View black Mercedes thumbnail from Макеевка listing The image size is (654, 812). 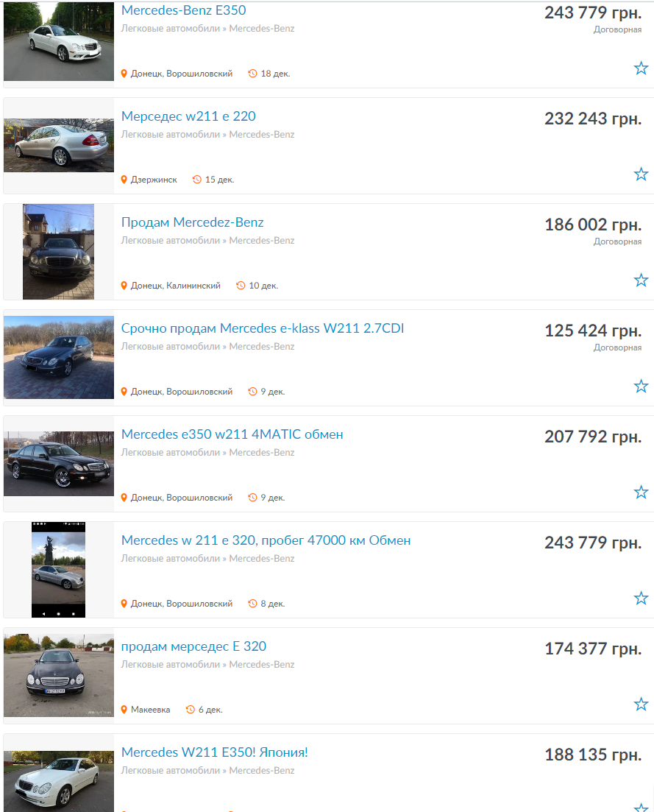pos(58,675)
